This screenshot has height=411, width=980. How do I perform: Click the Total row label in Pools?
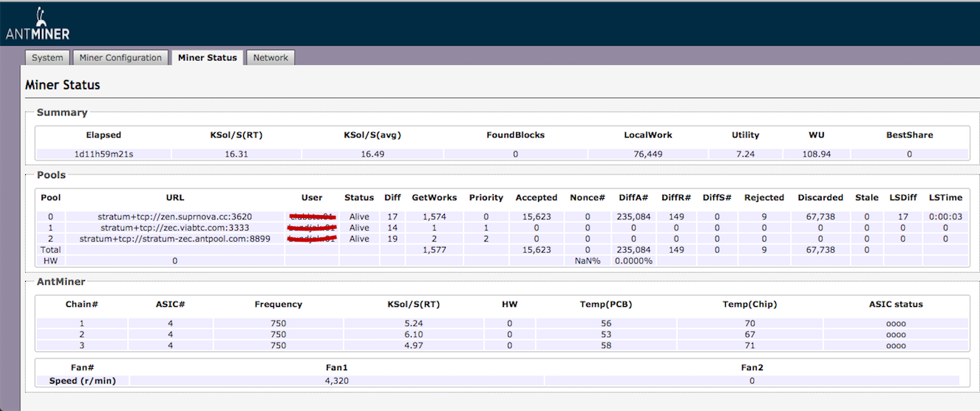pos(50,250)
